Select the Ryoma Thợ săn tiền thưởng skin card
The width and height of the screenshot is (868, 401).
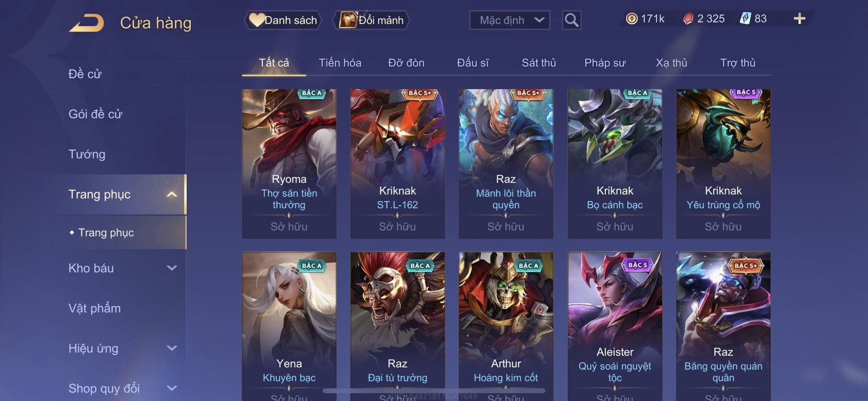tap(289, 164)
